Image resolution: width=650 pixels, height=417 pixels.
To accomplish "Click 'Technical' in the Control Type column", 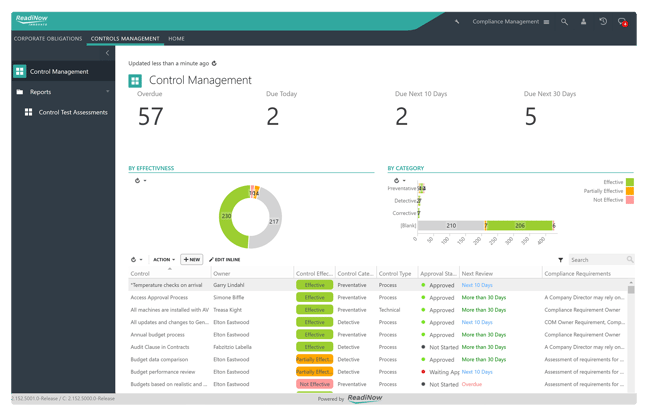I will 389,310.
